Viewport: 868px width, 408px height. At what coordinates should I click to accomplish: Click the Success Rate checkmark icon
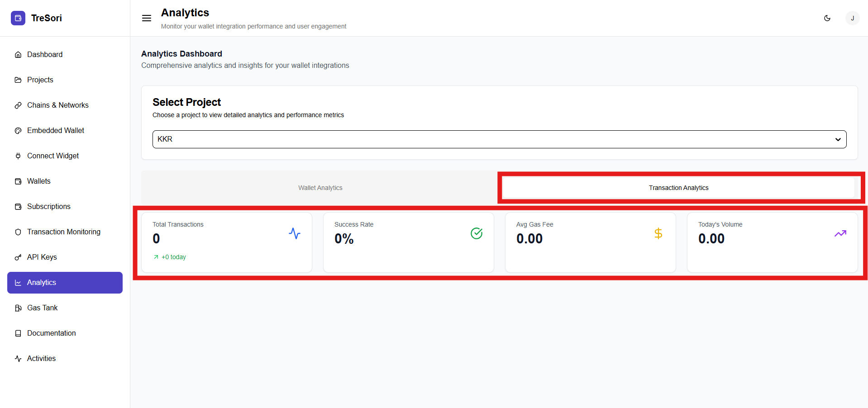pyautogui.click(x=477, y=233)
